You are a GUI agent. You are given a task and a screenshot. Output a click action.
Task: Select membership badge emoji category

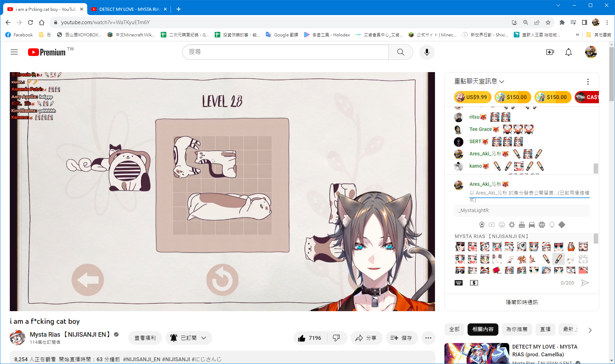pos(482,225)
